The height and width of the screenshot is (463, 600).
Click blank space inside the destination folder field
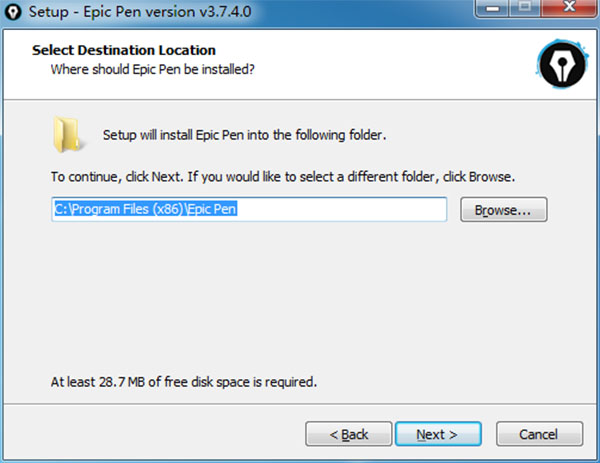[x=350, y=210]
